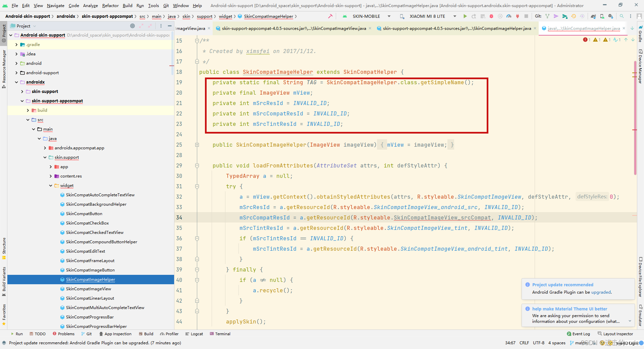The height and width of the screenshot is (349, 644).
Task: Collapse the widget folder node
Action: 51,186
